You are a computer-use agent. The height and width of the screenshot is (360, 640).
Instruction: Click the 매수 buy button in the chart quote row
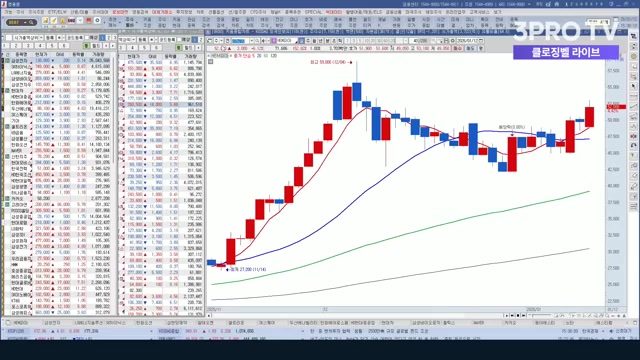457,48
